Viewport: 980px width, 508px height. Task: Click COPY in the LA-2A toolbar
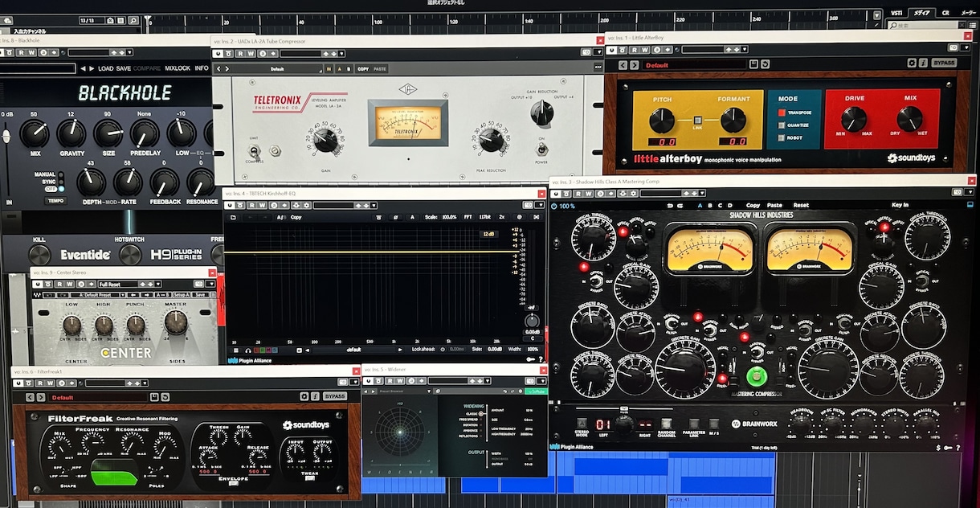[364, 69]
